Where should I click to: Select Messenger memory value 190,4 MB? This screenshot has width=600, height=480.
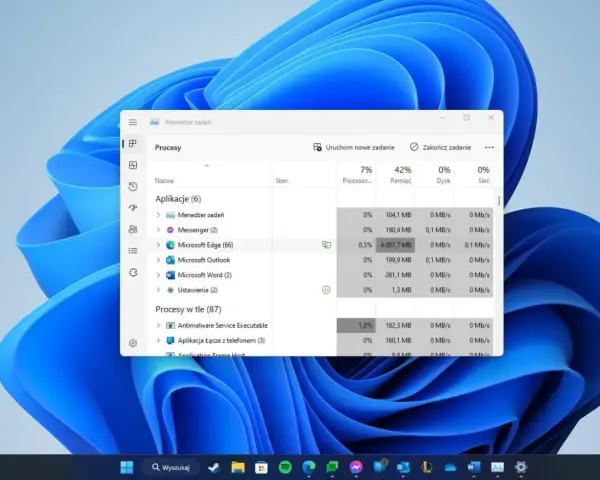coord(398,230)
